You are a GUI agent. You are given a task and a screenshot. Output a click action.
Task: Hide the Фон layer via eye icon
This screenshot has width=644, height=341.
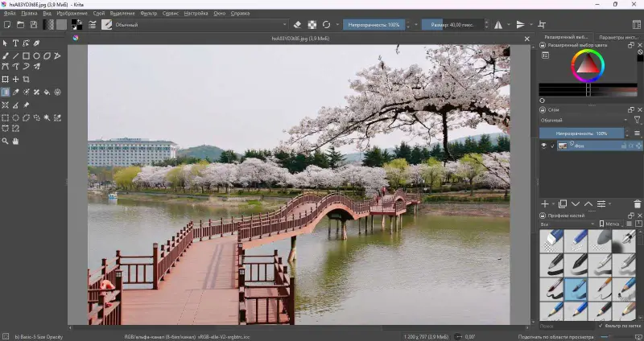click(544, 146)
